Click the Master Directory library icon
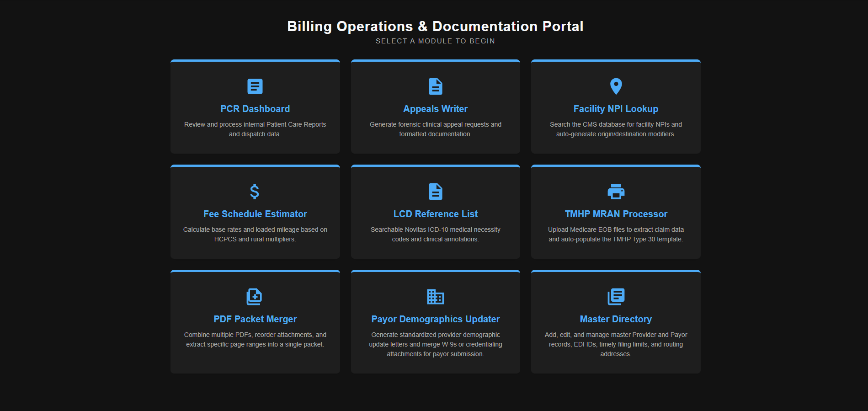 [616, 297]
